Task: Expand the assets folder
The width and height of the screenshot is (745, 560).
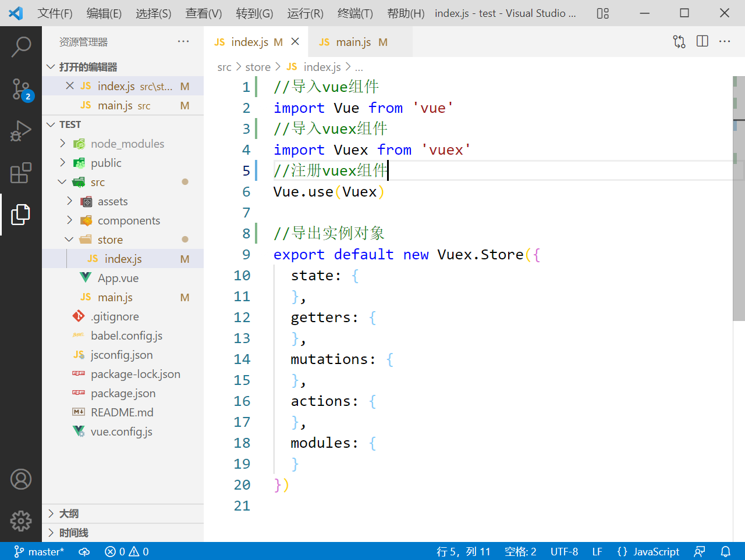Action: click(x=123, y=201)
